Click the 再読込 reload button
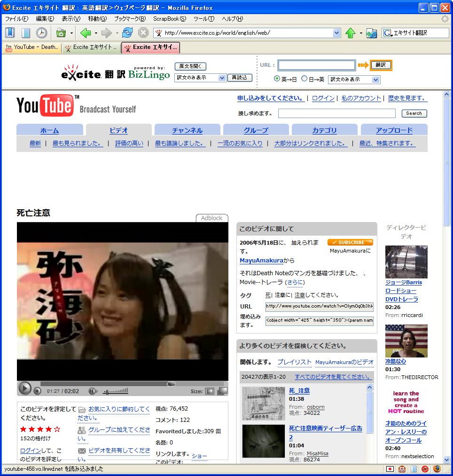Image resolution: width=453 pixels, height=476 pixels. (240, 78)
